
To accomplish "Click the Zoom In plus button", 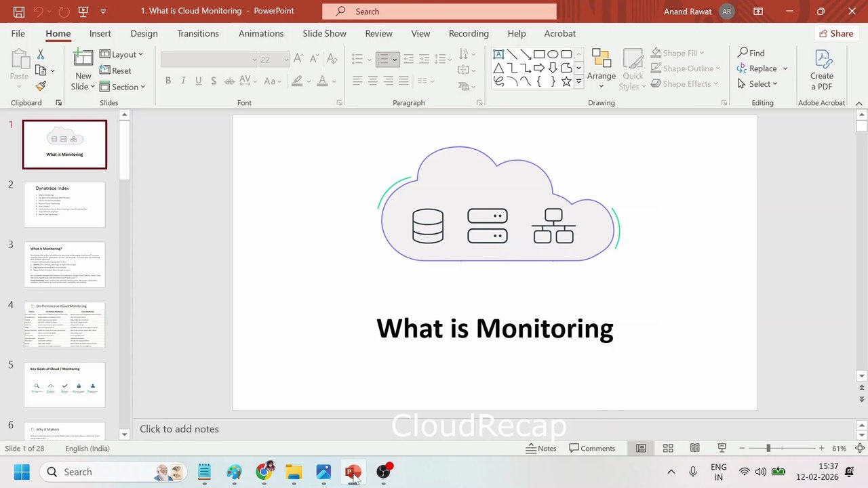I will pos(822,448).
